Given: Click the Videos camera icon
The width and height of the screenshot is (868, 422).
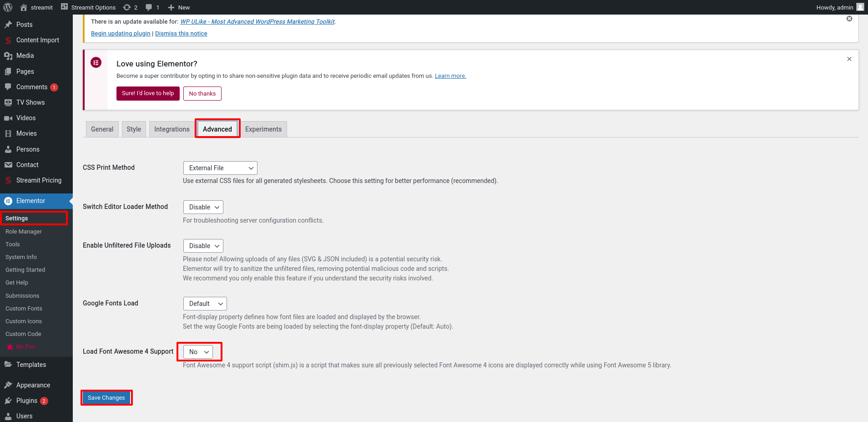Looking at the screenshot, I should pyautogui.click(x=8, y=118).
